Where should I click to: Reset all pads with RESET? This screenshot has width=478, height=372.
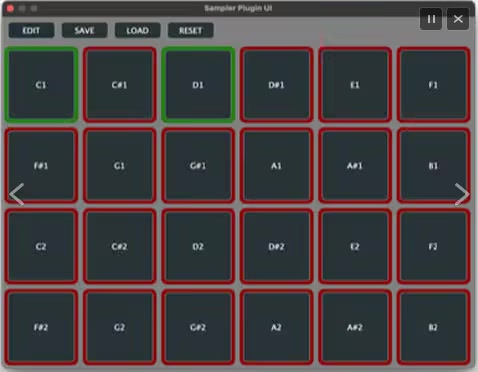191,31
